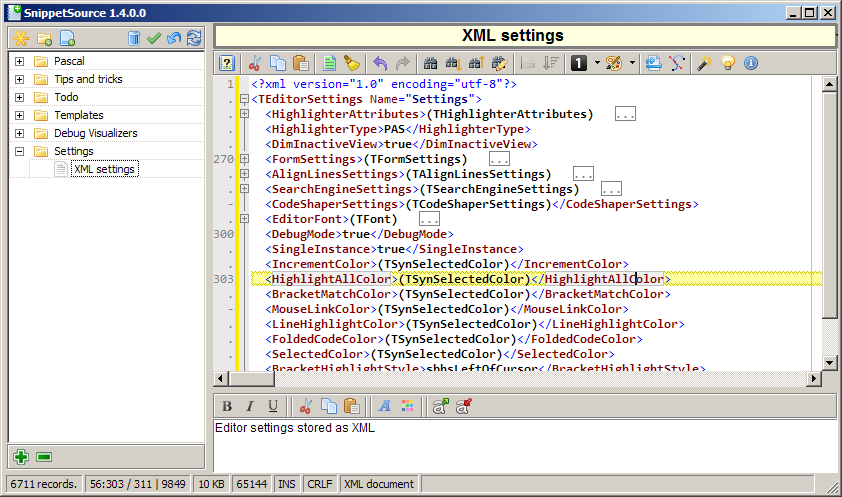Select the Debug Visualizers folder label
The width and height of the screenshot is (842, 497).
coord(96,133)
